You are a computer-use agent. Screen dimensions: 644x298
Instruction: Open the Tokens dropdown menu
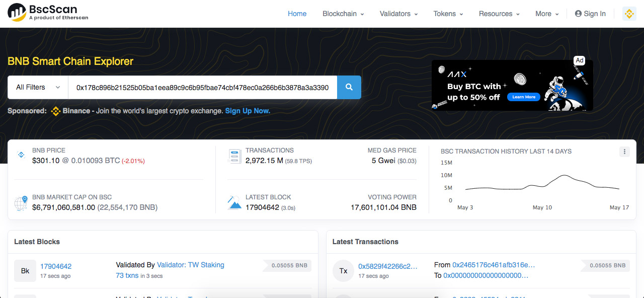pyautogui.click(x=448, y=14)
